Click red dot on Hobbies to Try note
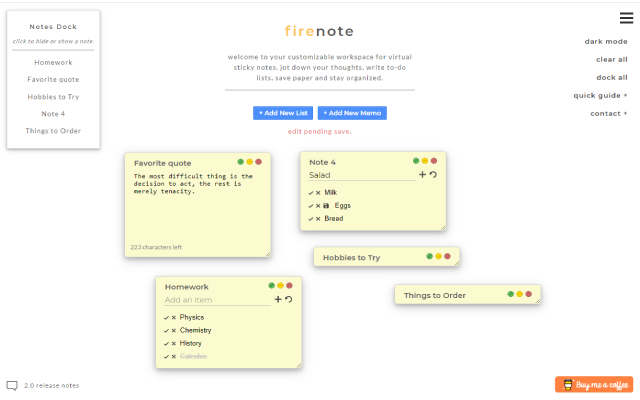The image size is (640, 400). (447, 256)
